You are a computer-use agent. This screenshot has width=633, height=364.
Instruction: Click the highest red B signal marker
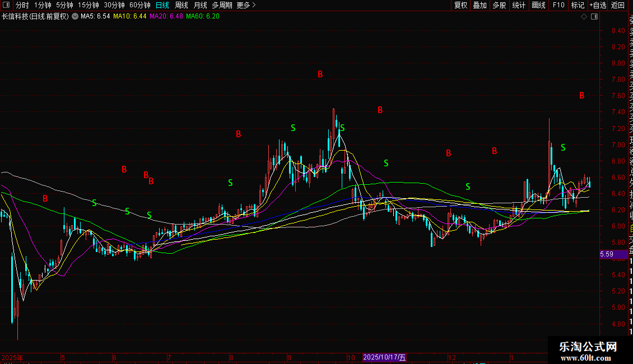click(320, 74)
